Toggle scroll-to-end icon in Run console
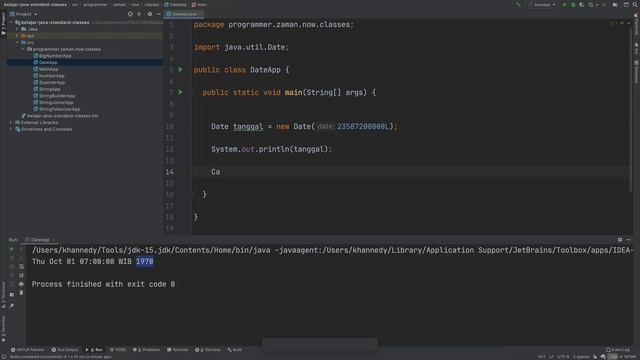The height and width of the screenshot is (360, 640). tap(21, 276)
